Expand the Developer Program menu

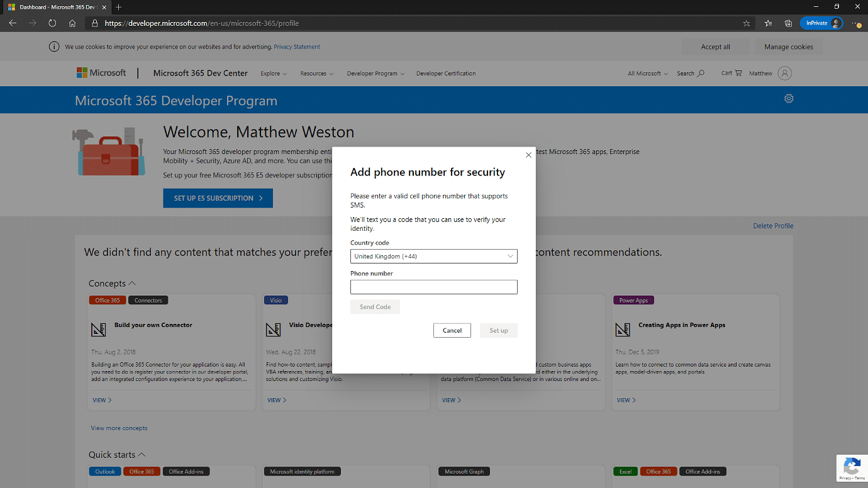click(x=376, y=74)
